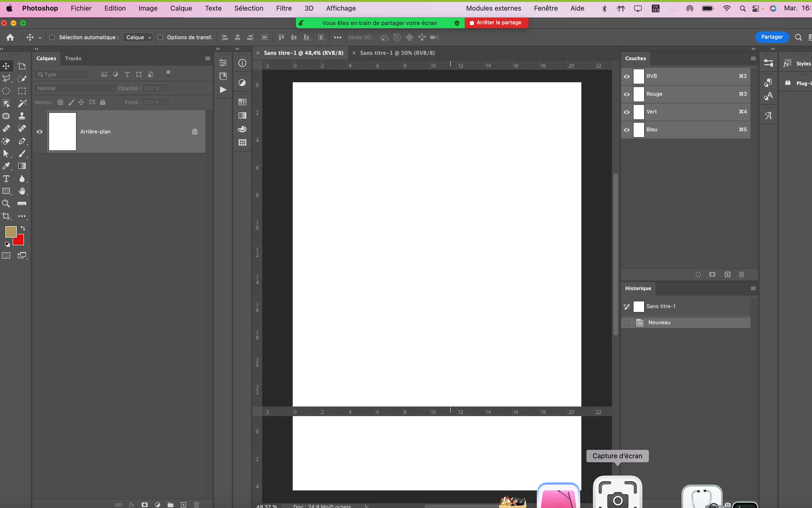
Task: Delete layer with Calques trash icon
Action: (x=197, y=505)
